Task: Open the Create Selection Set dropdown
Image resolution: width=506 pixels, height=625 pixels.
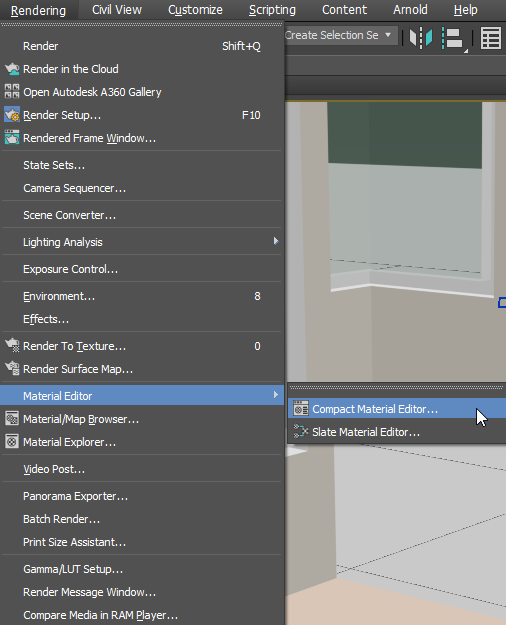Action: click(341, 35)
